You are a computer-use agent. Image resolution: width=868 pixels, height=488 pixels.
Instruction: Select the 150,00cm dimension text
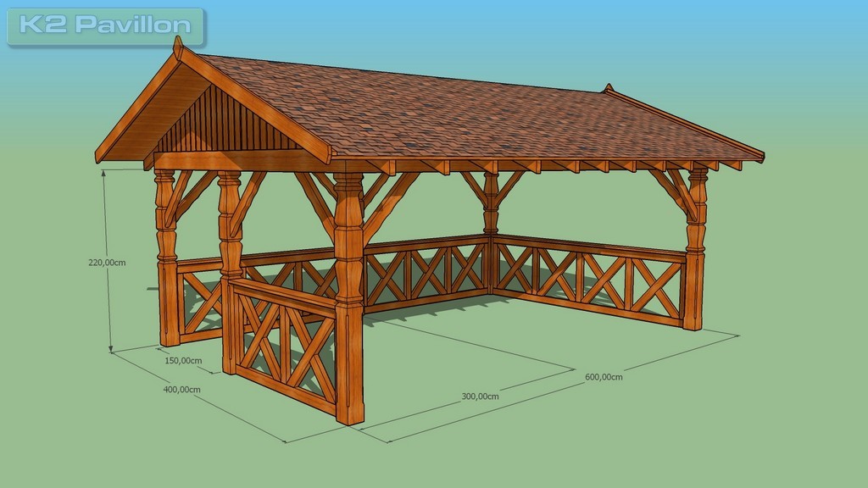click(183, 360)
